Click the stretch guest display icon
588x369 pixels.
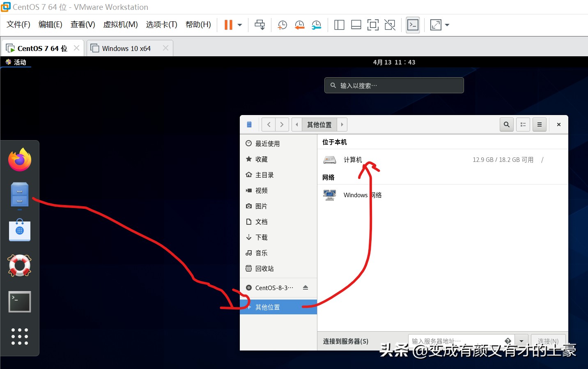click(436, 25)
